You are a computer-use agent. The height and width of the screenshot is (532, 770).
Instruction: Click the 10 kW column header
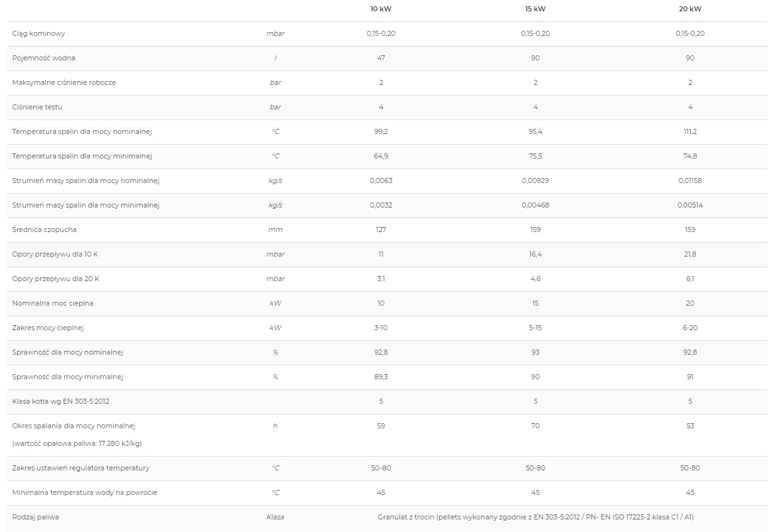point(381,9)
